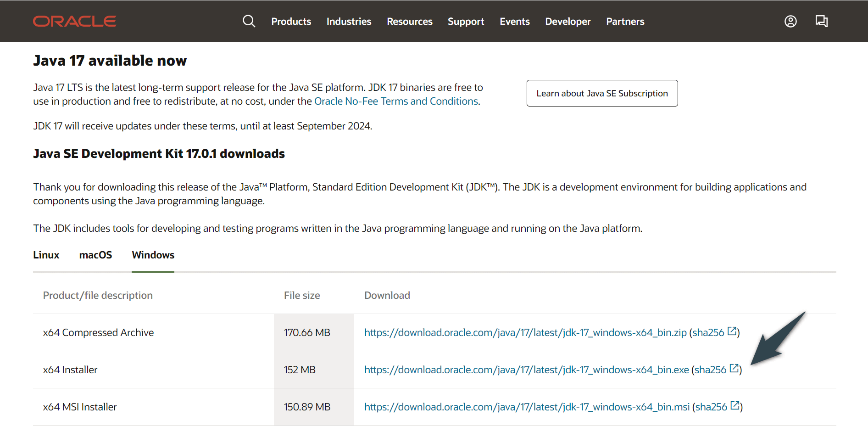Open the Support menu
The image size is (868, 432).
point(466,22)
